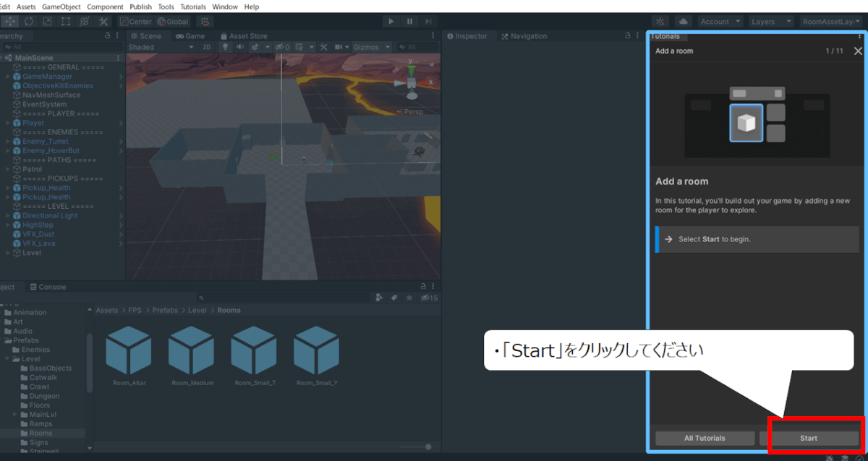The height and width of the screenshot is (461, 868).
Task: Open the Shaded draw mode dropdown
Action: [x=161, y=47]
